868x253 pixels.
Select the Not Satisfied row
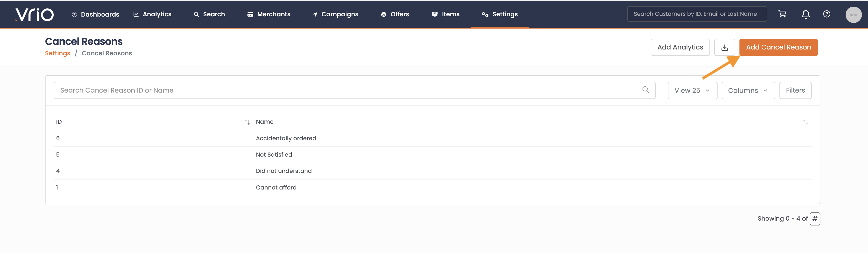pyautogui.click(x=433, y=155)
